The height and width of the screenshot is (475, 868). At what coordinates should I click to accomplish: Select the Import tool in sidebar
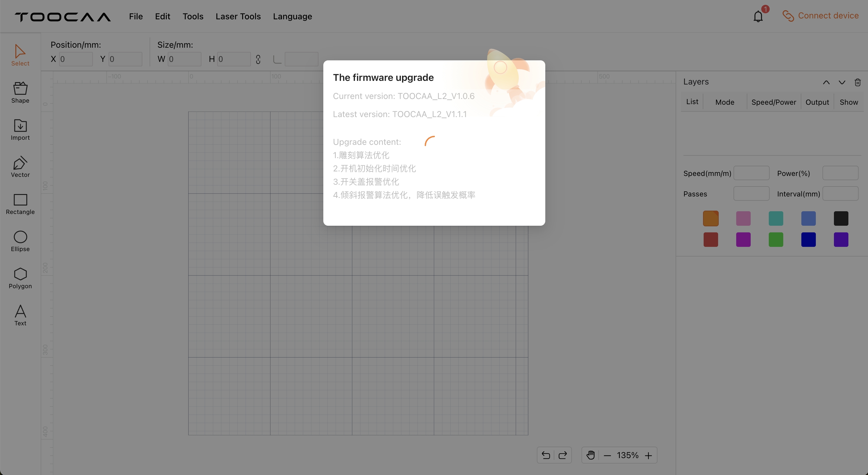(x=20, y=129)
